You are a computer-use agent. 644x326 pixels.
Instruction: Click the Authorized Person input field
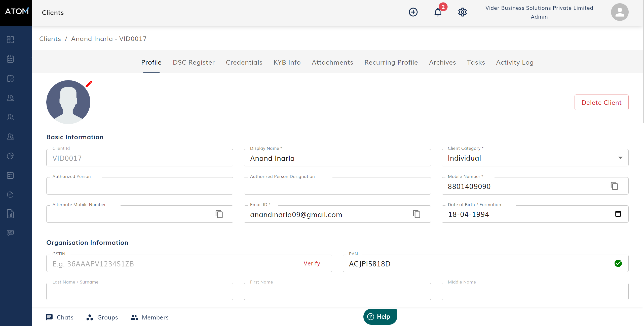point(139,186)
